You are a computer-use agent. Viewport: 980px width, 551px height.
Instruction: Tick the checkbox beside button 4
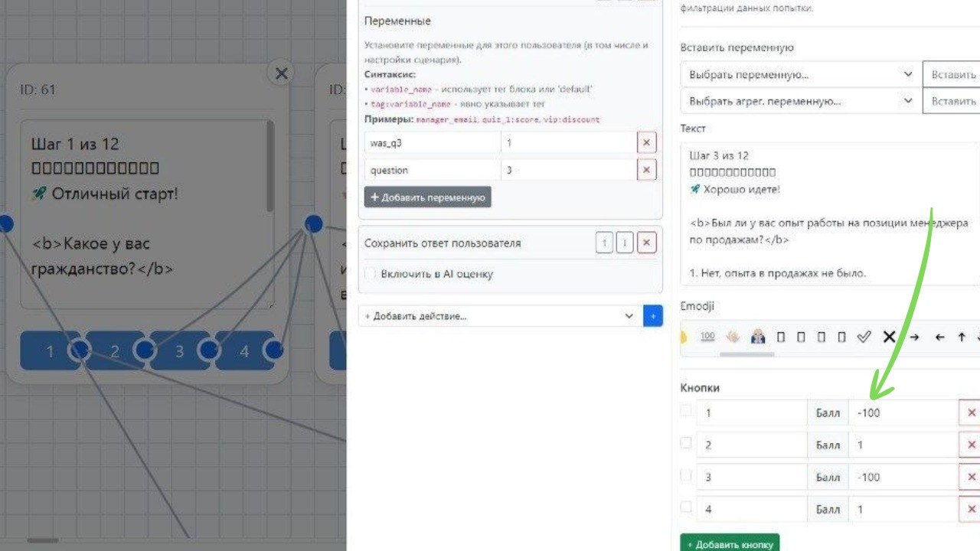(686, 507)
